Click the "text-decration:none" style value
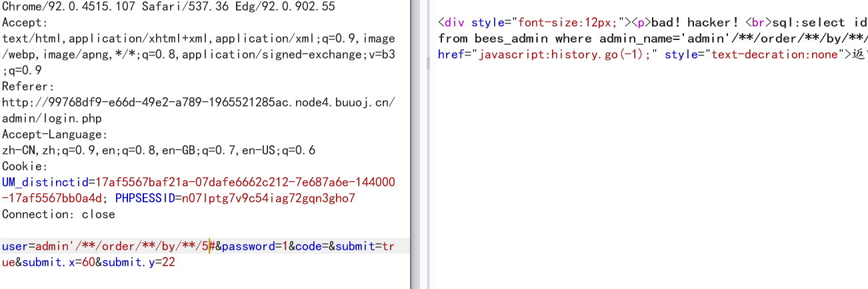Viewport: 868px width, 289px height. click(775, 55)
